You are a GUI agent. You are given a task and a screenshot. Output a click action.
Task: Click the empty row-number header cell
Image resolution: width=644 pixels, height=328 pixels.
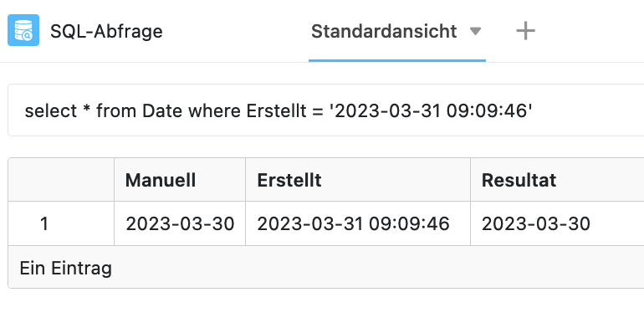[x=61, y=180]
